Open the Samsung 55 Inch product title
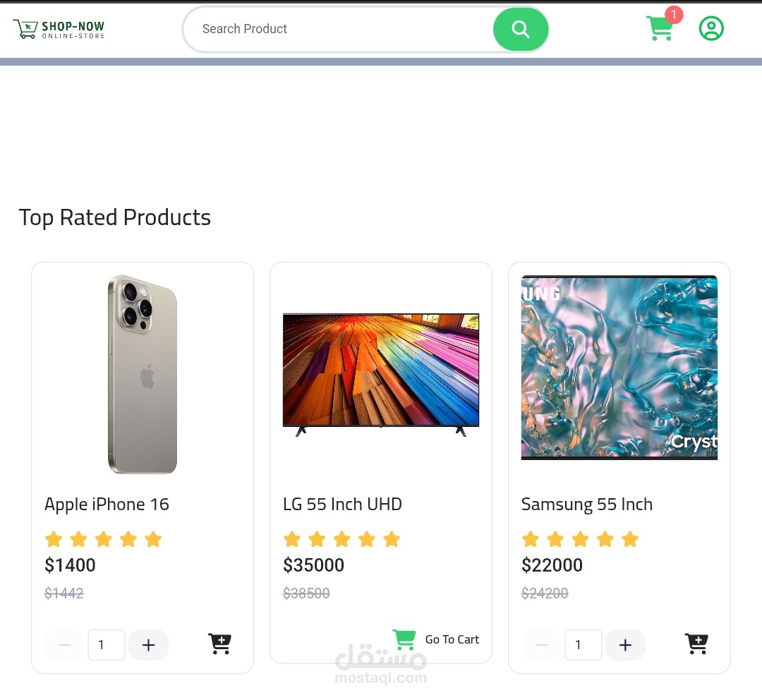The width and height of the screenshot is (762, 700). [586, 504]
